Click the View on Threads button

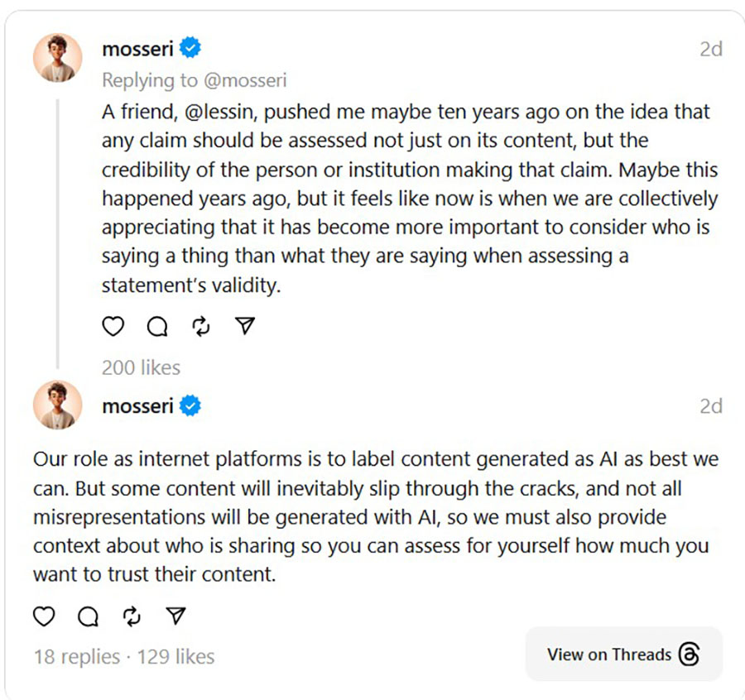623,654
